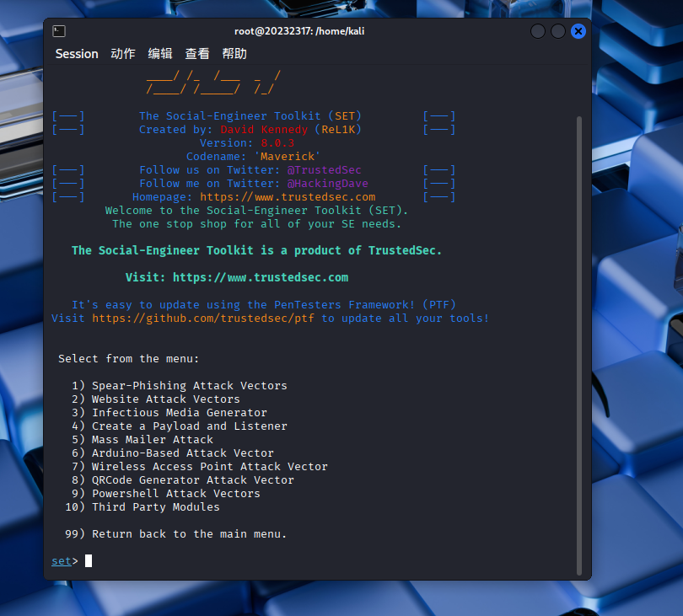Close the terminal window with blue X

click(578, 31)
